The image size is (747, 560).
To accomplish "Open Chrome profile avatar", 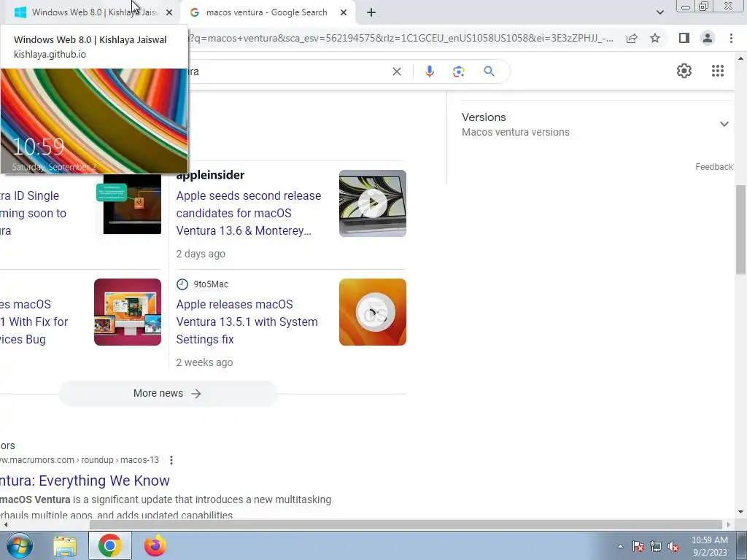I will (708, 38).
